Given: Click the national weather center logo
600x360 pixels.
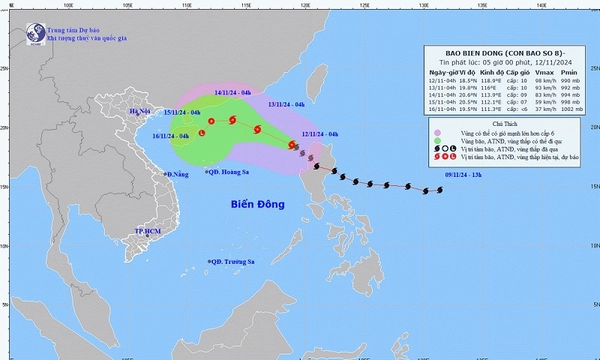Looking at the screenshot, I should pyautogui.click(x=36, y=34).
